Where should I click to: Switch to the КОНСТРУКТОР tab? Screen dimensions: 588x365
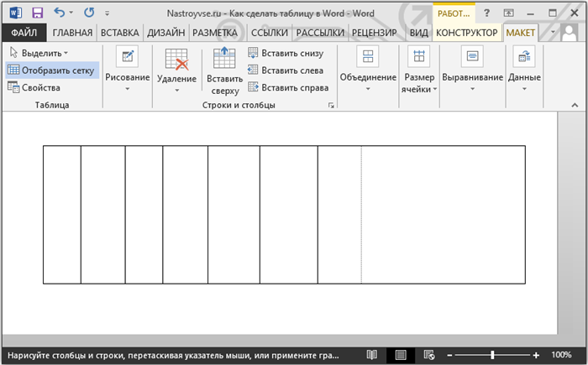pyautogui.click(x=466, y=33)
